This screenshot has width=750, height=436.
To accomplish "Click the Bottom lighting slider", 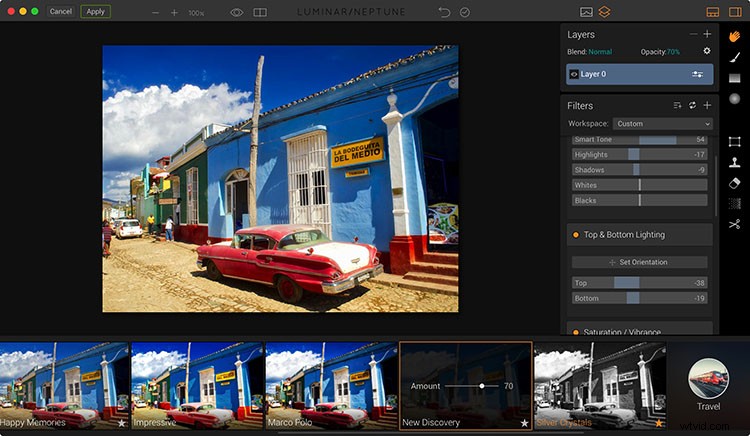I will (640, 298).
